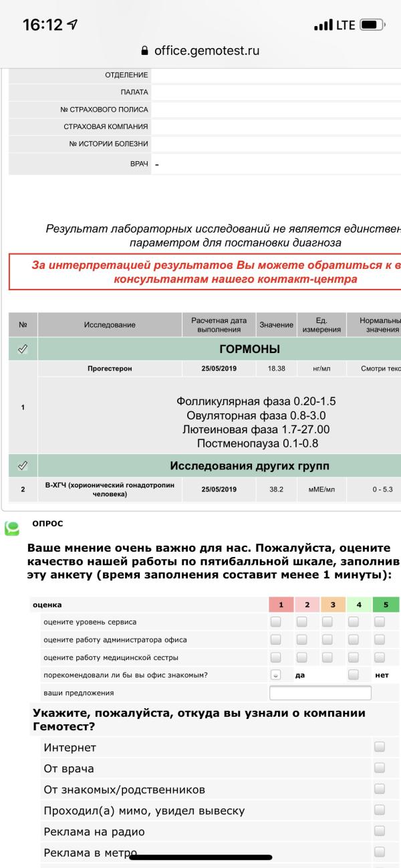The image size is (401, 868).
Task: Click the normal range 0 - 5.3 cell
Action: tap(382, 490)
